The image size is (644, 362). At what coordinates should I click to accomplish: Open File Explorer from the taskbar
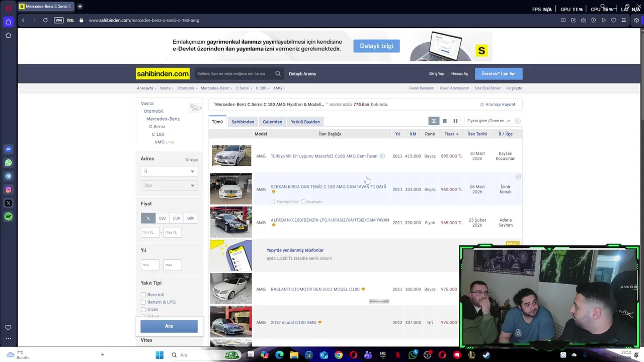pyautogui.click(x=294, y=355)
